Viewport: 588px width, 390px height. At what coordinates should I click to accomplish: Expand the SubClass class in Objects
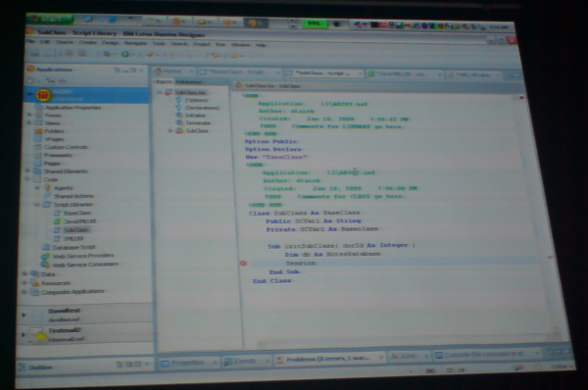coord(170,130)
